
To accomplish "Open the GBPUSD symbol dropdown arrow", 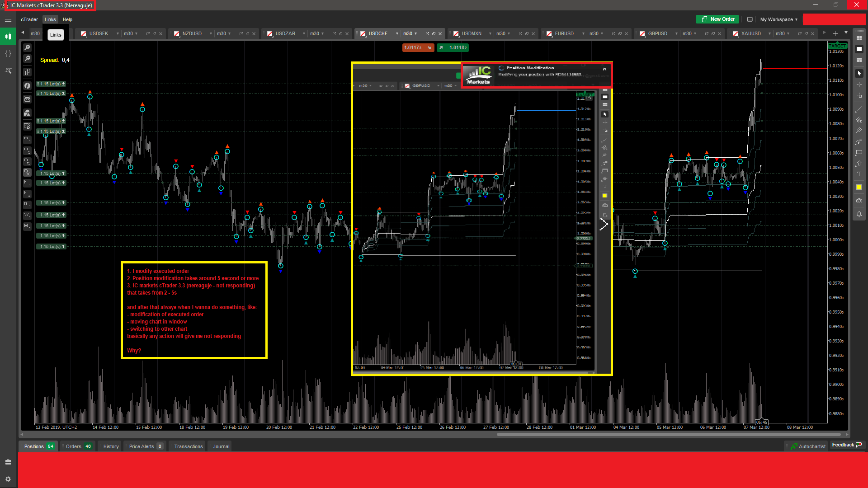I will [676, 34].
